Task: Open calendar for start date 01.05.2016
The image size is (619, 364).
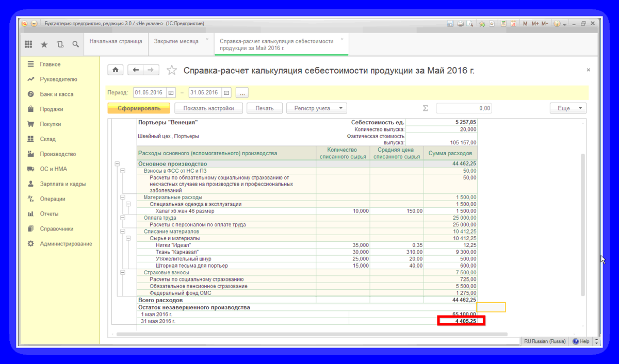Action: click(x=171, y=93)
